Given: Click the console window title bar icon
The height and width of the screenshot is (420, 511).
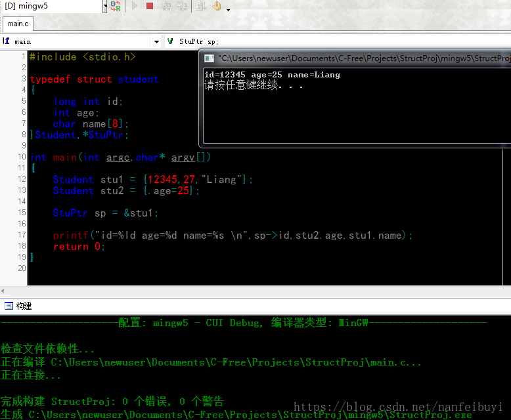Looking at the screenshot, I should click(209, 58).
